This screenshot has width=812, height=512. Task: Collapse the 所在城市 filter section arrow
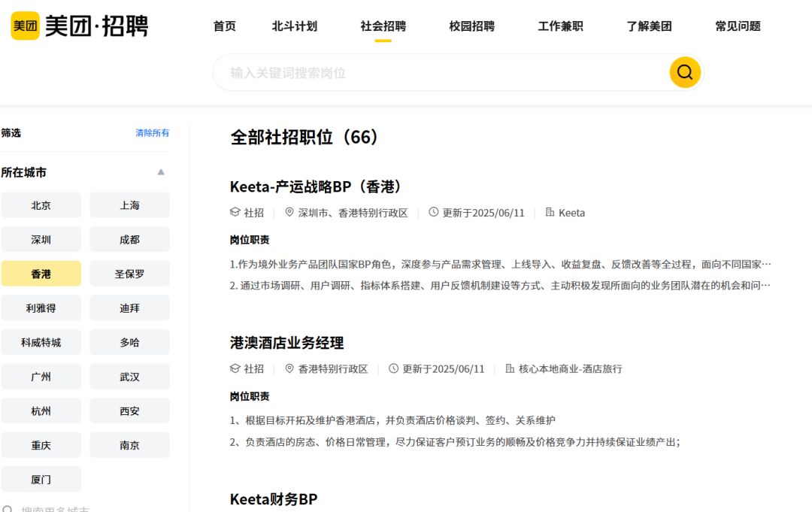click(x=161, y=172)
